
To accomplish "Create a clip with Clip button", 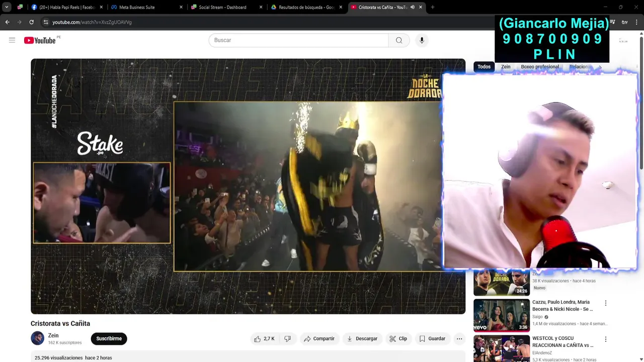I will coord(398,339).
